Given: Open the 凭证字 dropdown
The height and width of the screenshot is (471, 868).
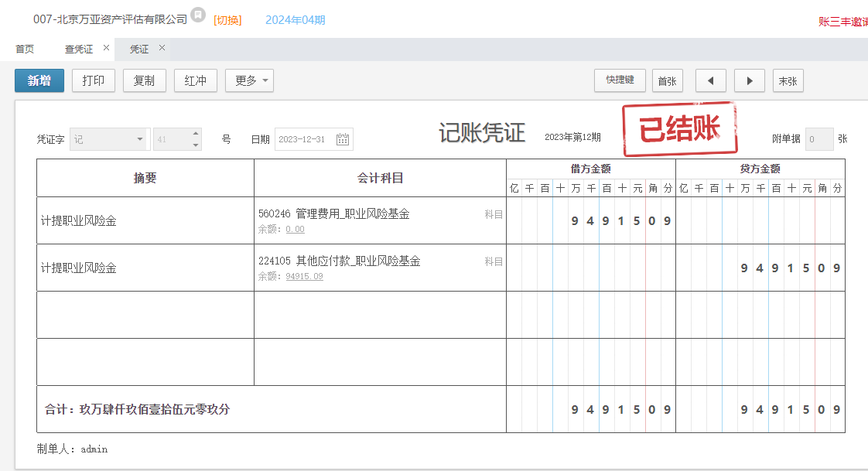Looking at the screenshot, I should click(x=109, y=139).
